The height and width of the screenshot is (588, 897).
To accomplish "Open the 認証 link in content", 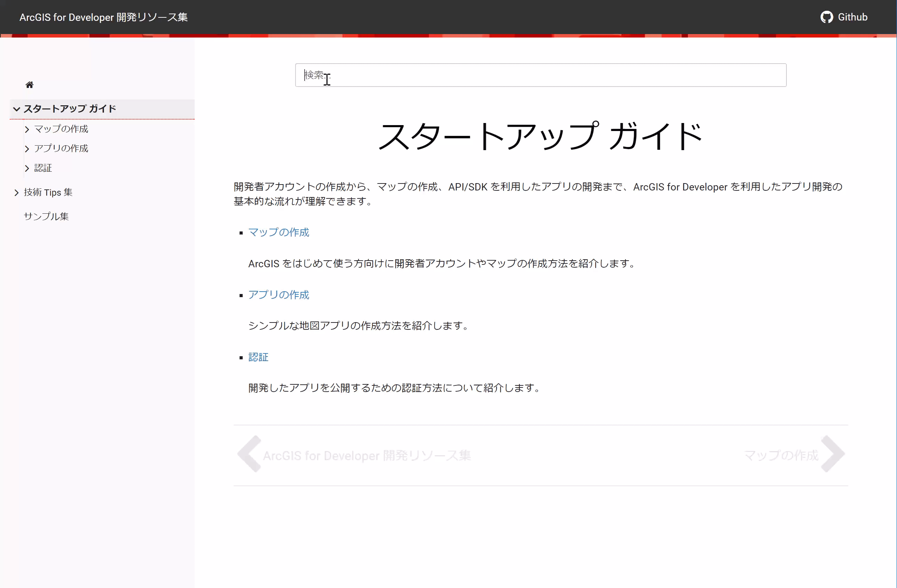I will coord(258,357).
